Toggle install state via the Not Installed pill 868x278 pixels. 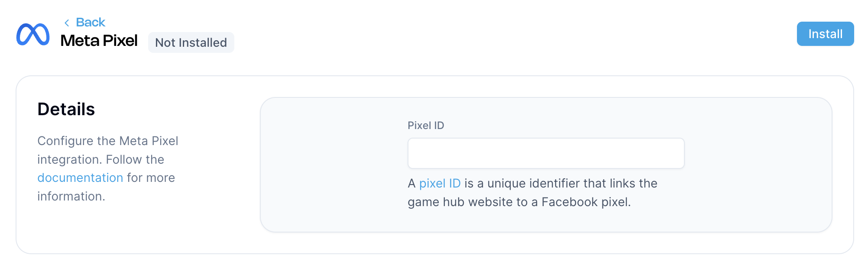(x=191, y=42)
